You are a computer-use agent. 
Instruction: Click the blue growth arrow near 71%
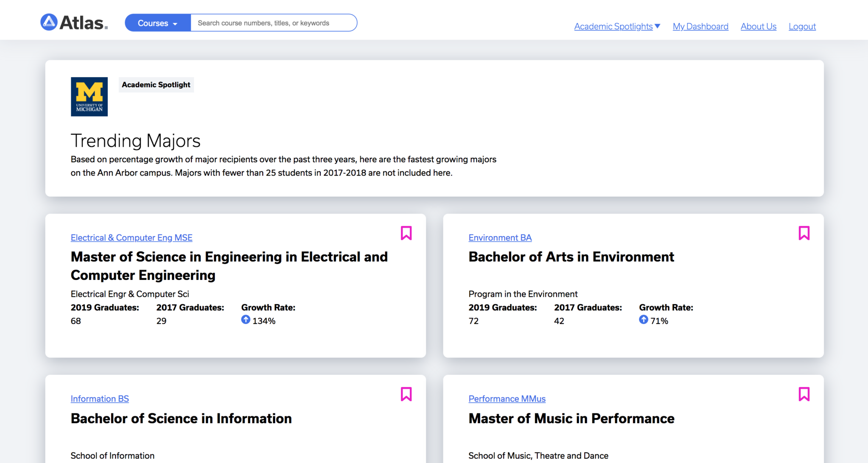(644, 320)
